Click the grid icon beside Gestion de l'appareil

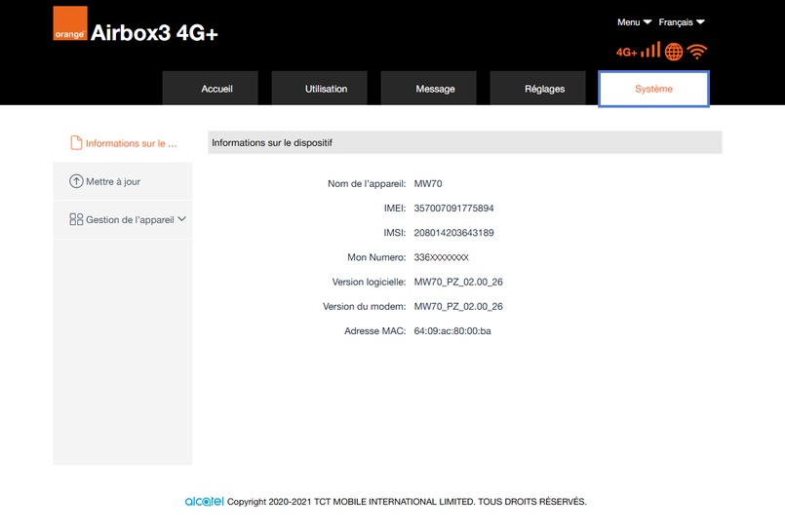click(76, 219)
